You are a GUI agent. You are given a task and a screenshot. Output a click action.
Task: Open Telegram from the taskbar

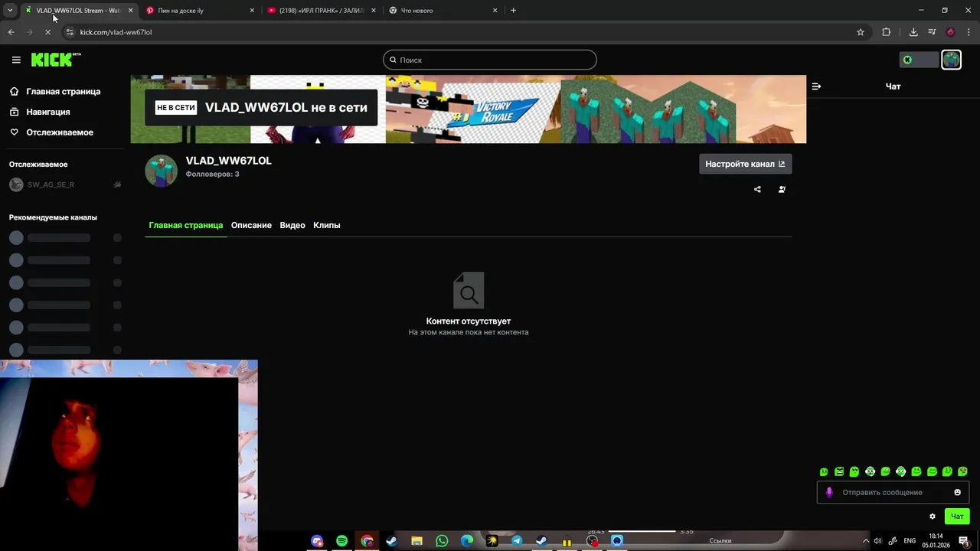pos(517,541)
